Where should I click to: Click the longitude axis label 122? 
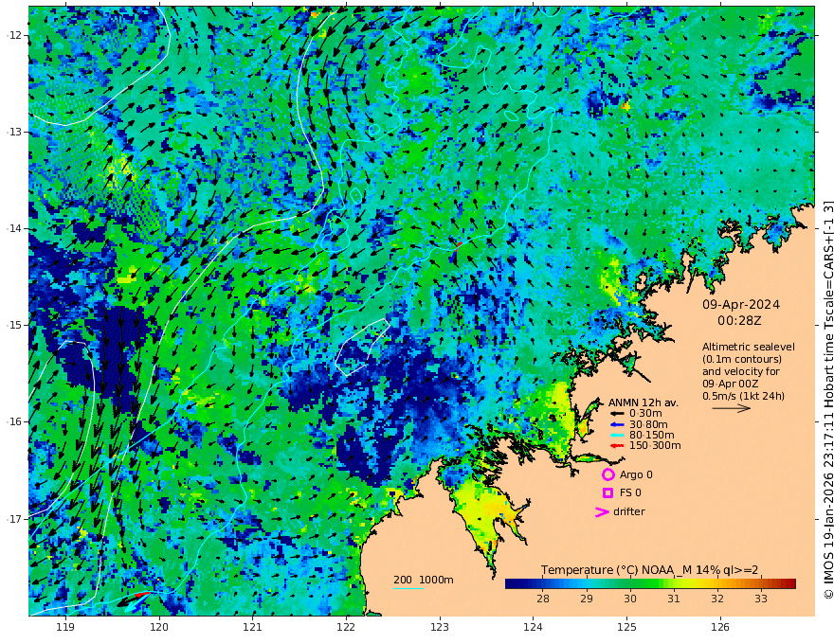point(346,627)
